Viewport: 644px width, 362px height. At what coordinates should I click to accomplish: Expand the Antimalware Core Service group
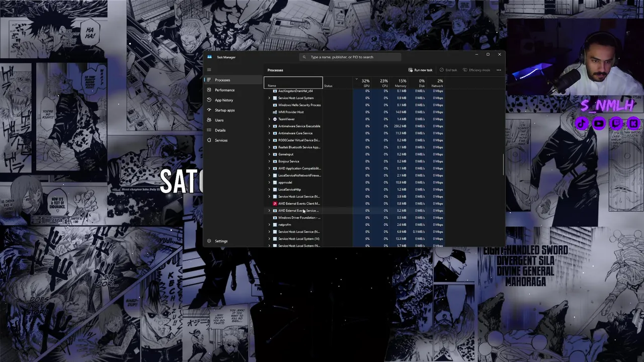269,133
